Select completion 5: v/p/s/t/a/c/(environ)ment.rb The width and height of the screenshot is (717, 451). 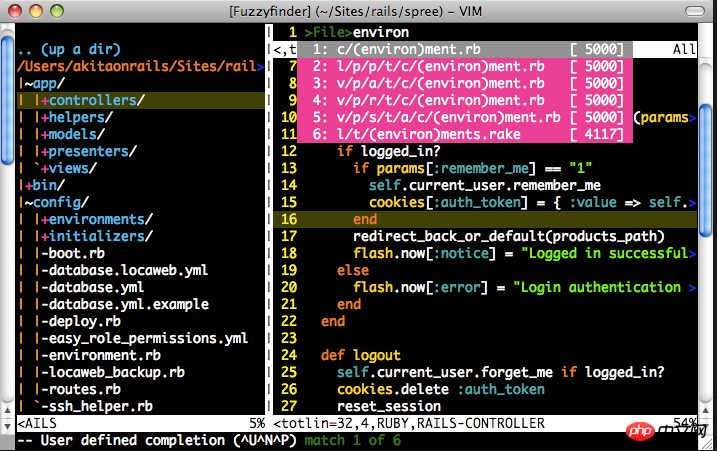coord(465,117)
